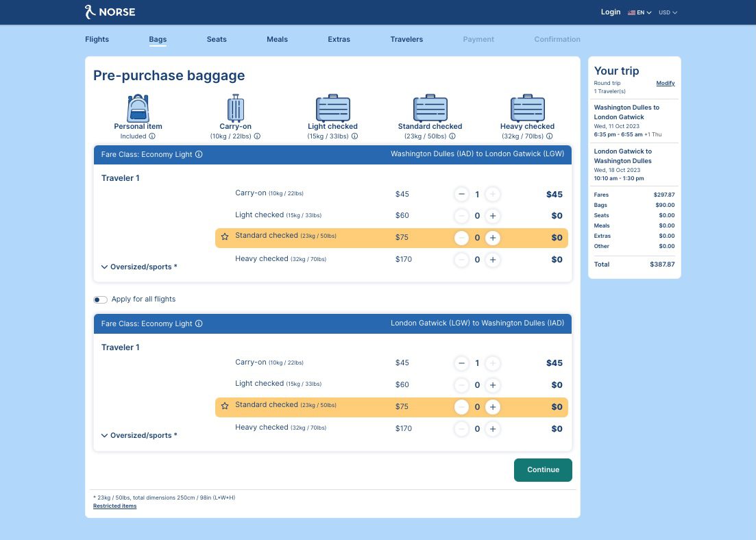Screen dimensions: 756x540
Task: Click the Standard checked bag icon
Action: pos(430,108)
